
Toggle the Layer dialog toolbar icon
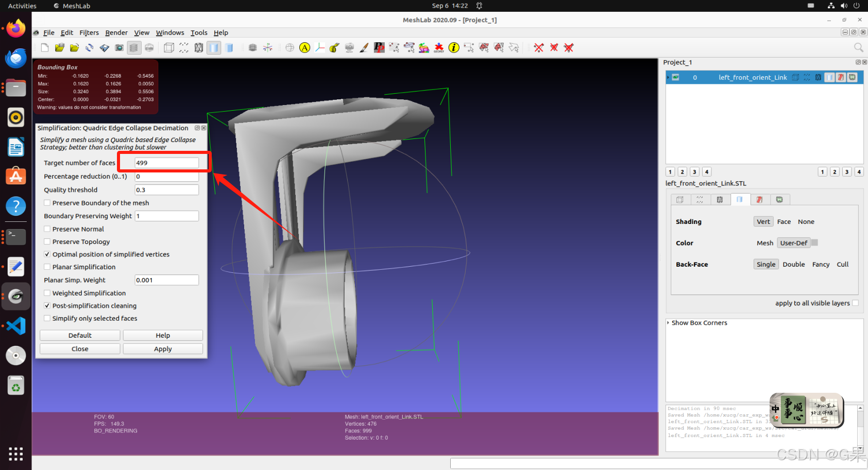tap(134, 48)
